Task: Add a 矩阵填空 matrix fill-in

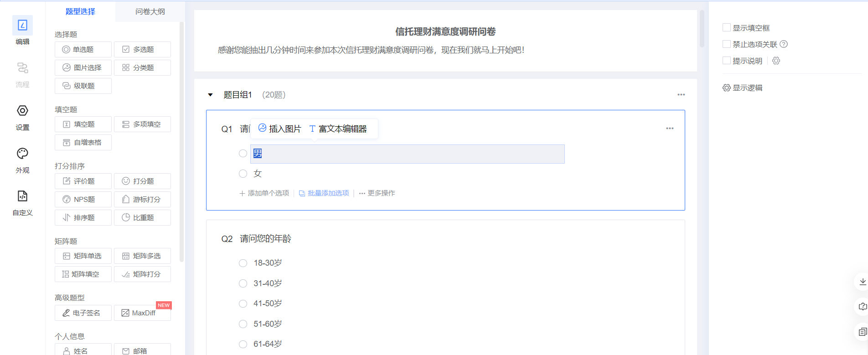Action: pos(83,274)
